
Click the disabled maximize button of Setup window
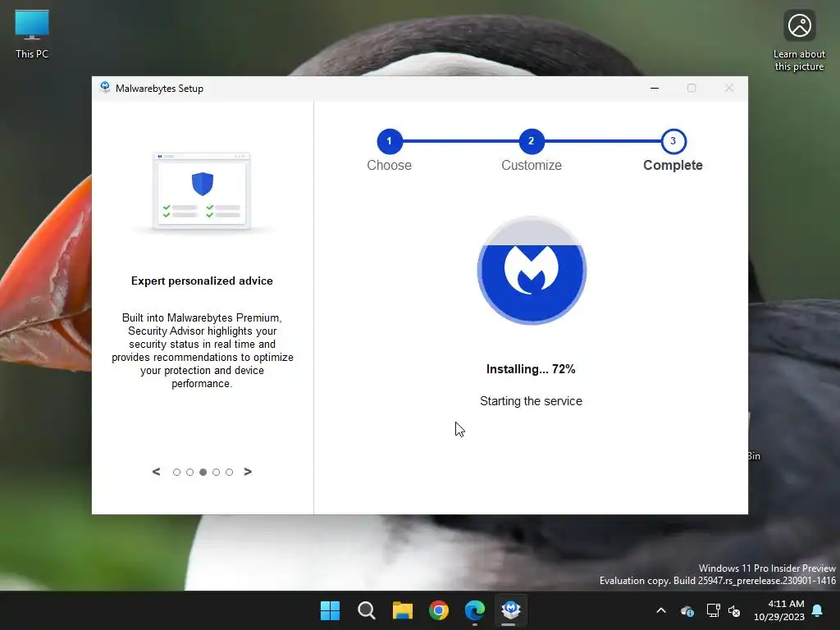coord(692,88)
